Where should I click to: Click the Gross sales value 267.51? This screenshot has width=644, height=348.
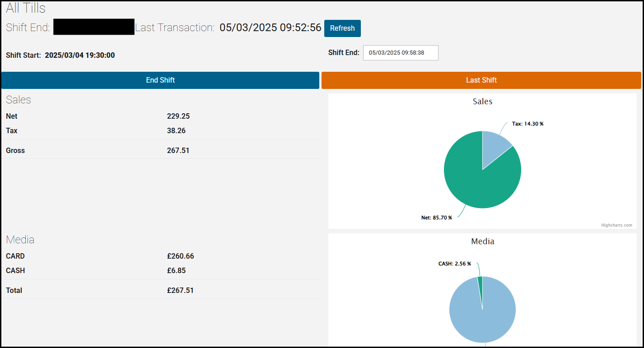pos(178,150)
